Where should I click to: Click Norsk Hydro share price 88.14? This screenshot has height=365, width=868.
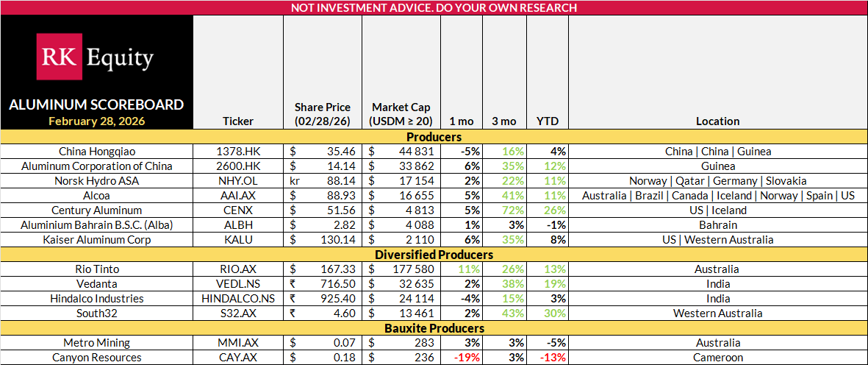pyautogui.click(x=343, y=180)
